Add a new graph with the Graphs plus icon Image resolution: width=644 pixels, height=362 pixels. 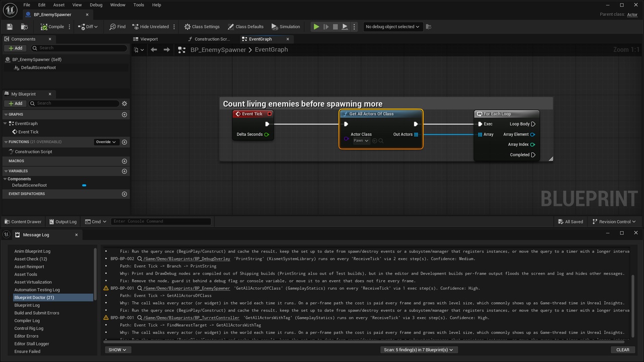124,115
